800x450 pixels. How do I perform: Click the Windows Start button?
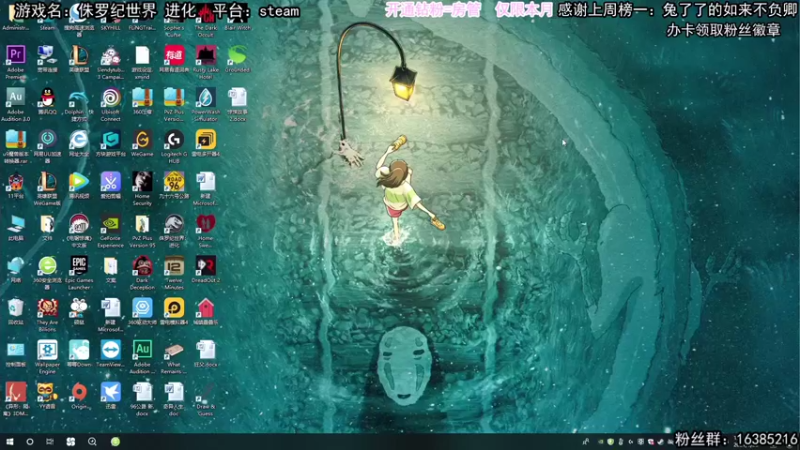tap(10, 441)
